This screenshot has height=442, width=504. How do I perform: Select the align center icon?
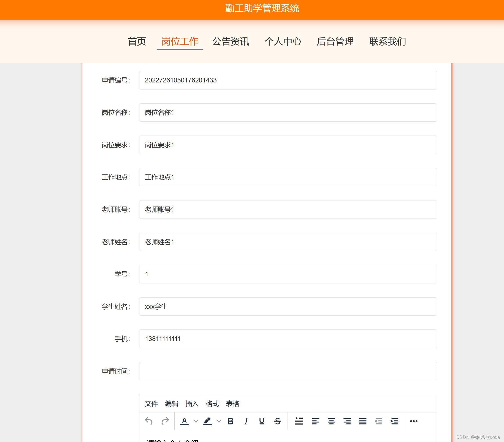tap(331, 421)
